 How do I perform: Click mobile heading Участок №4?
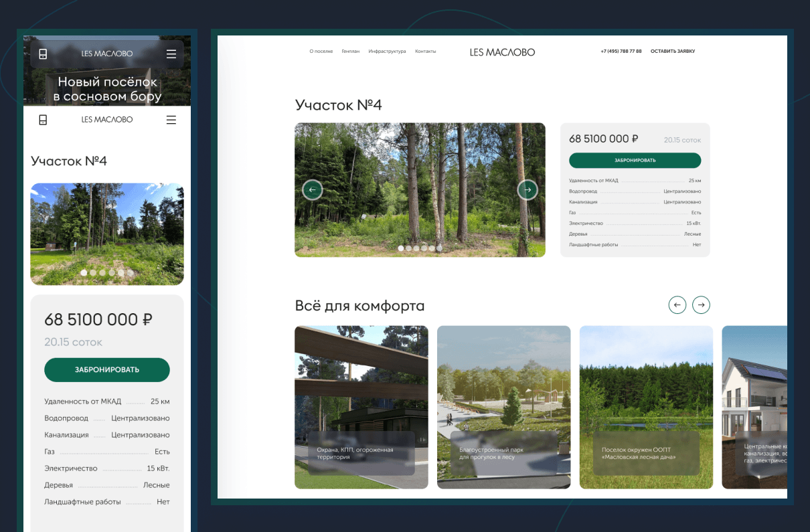(69, 161)
